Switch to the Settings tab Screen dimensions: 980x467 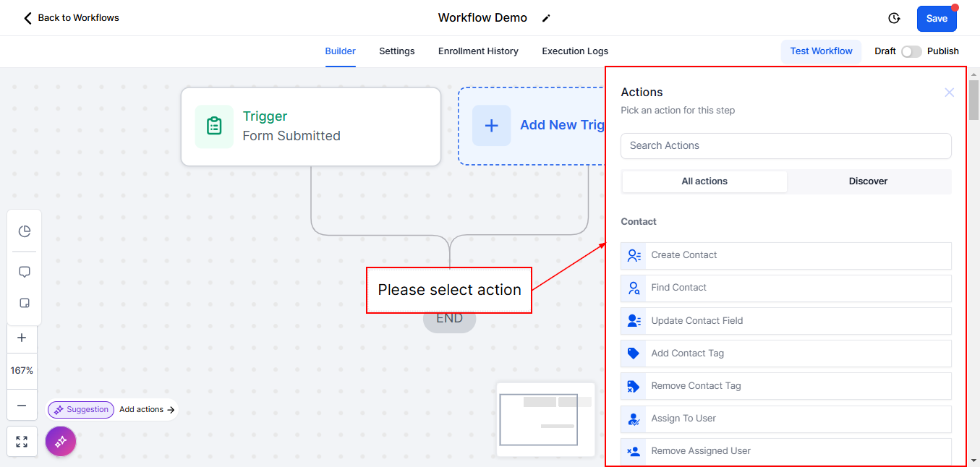tap(397, 51)
